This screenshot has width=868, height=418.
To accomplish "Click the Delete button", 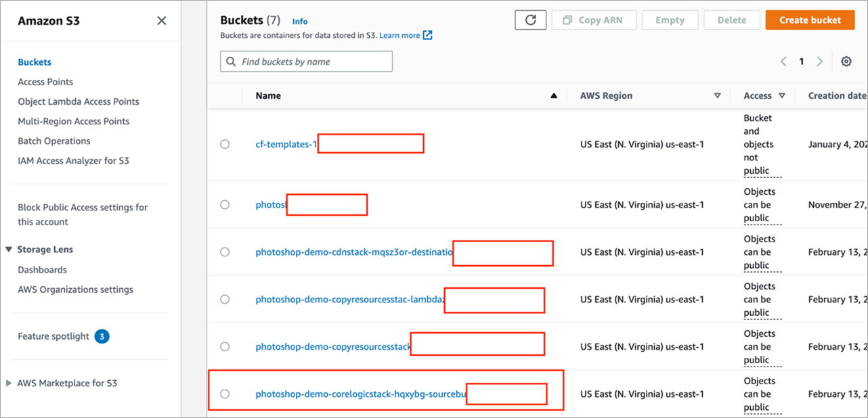I will pyautogui.click(x=732, y=20).
